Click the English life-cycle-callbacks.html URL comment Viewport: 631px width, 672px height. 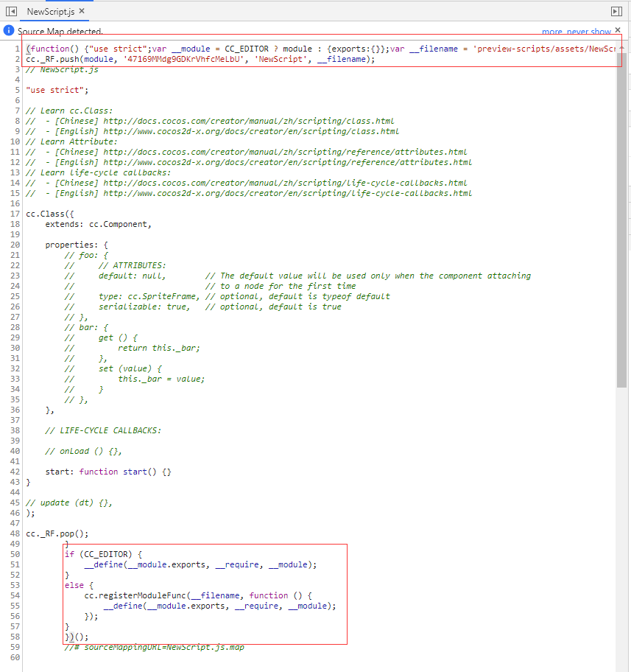[249, 193]
